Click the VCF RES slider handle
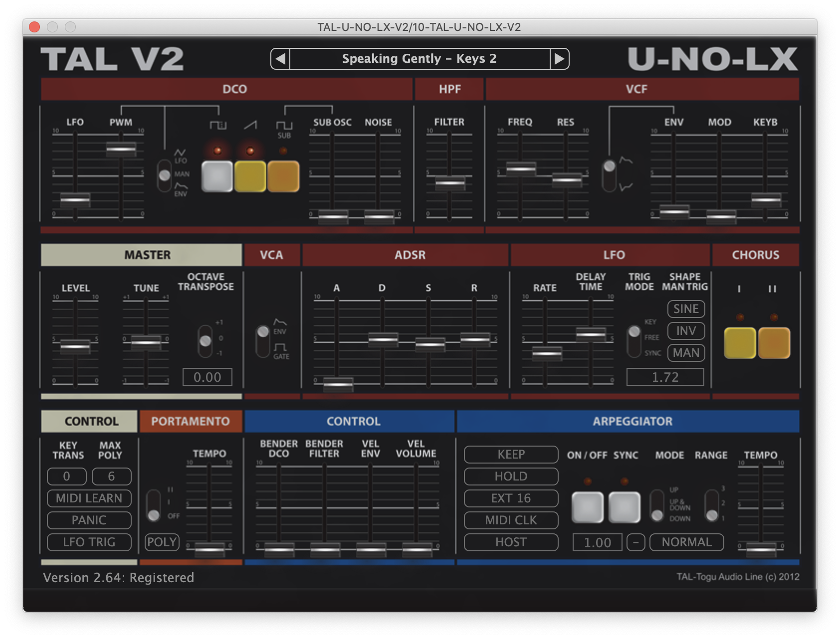This screenshot has height=639, width=840. [x=567, y=180]
